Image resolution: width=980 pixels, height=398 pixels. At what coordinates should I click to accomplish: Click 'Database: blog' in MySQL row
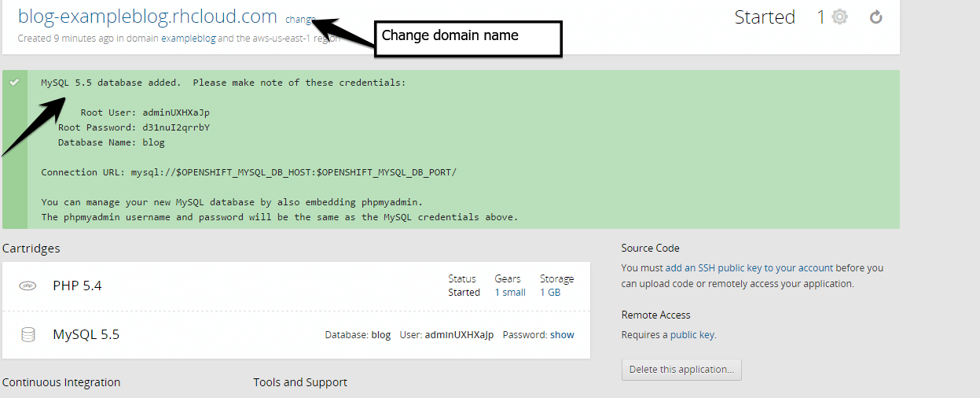coord(358,335)
